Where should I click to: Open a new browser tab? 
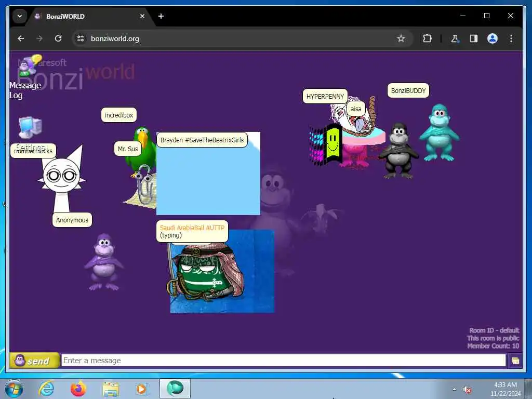click(x=161, y=16)
